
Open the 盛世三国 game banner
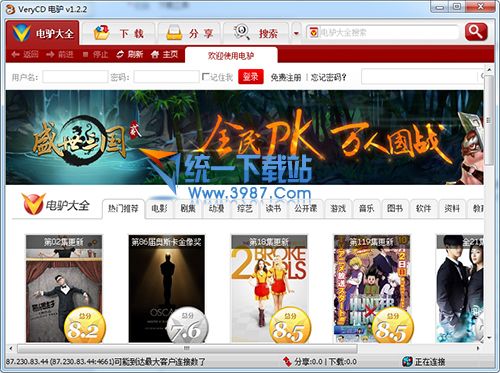click(x=244, y=137)
